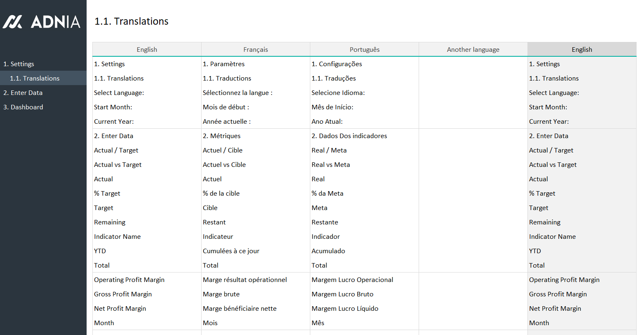644x335 pixels.
Task: Click the first English column header
Action: click(x=147, y=50)
